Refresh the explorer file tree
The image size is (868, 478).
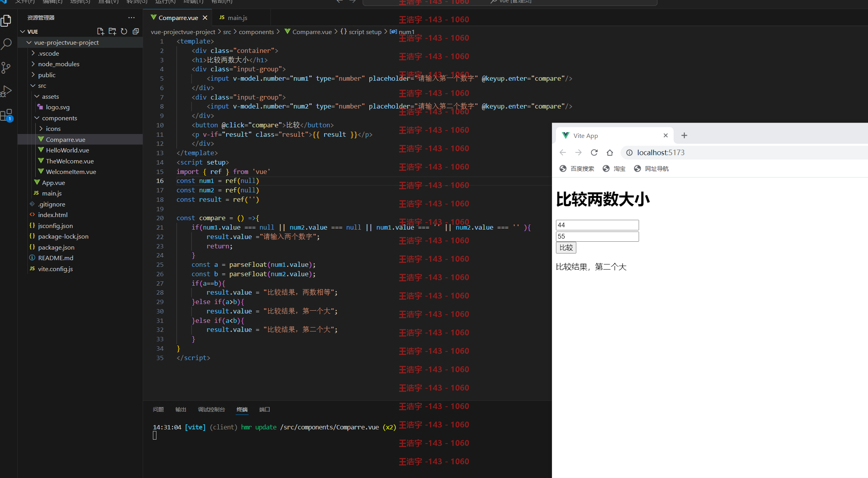tap(124, 31)
